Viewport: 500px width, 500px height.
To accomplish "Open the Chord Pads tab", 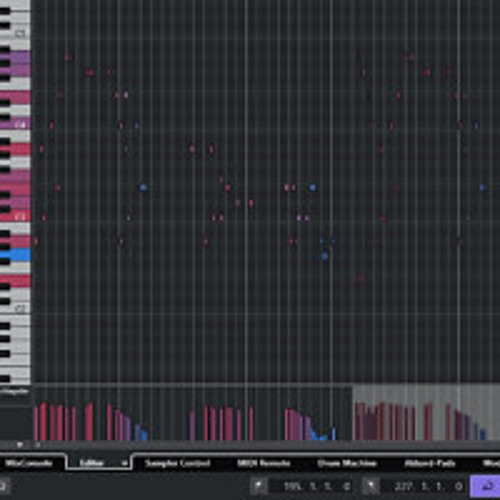I will pos(430,463).
